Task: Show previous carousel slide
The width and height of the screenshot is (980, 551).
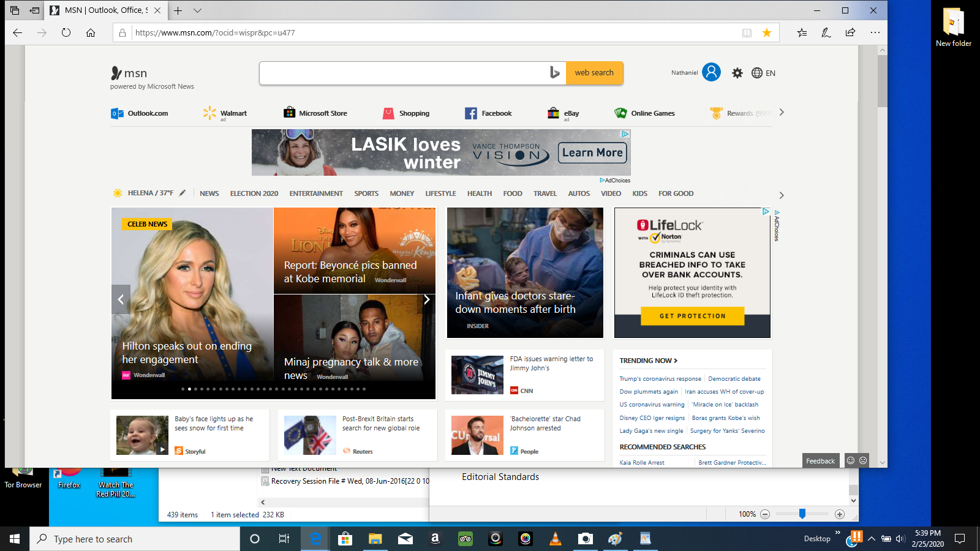Action: (121, 299)
